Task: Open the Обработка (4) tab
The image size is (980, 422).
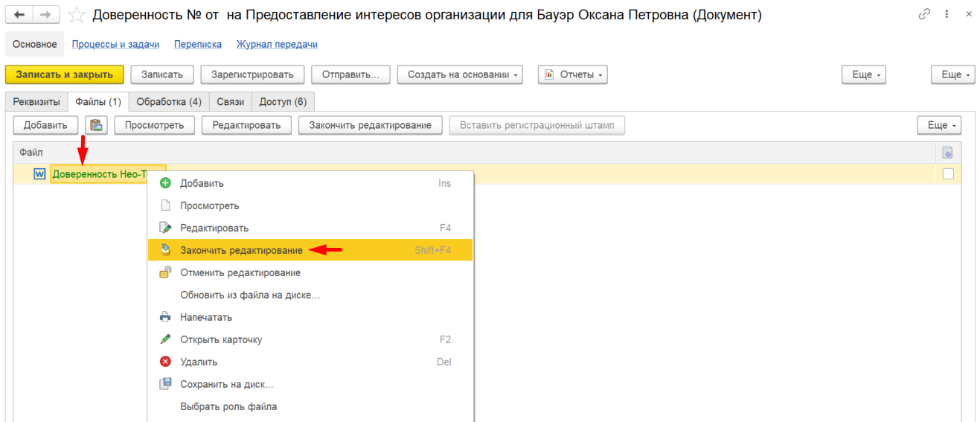Action: (x=169, y=101)
